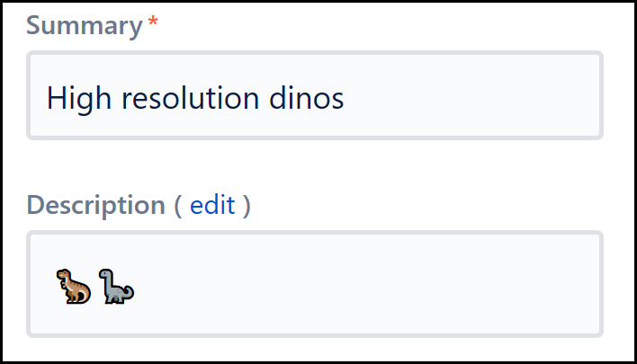Click between the two dinosaur emojis
The image size is (637, 364).
(x=94, y=286)
